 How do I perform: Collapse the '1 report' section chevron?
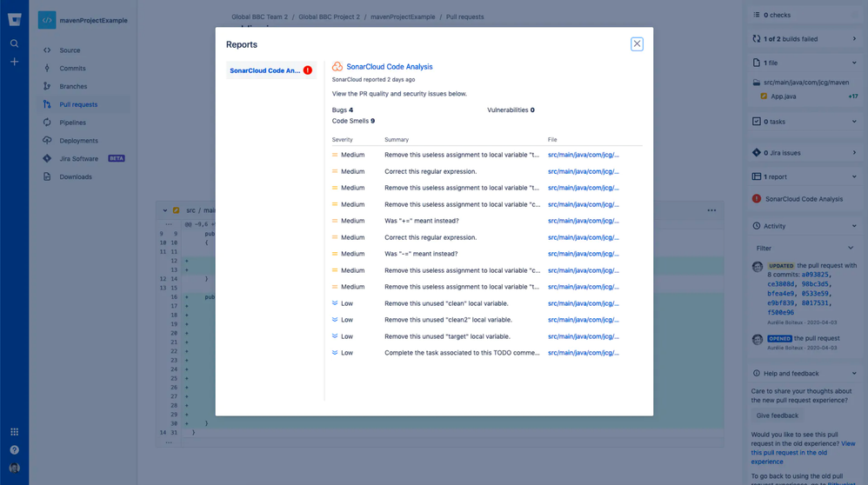tap(854, 177)
